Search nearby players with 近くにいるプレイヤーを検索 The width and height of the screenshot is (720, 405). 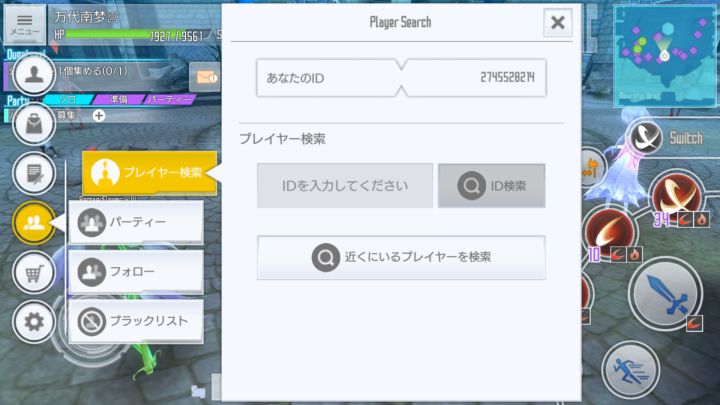coord(401,258)
